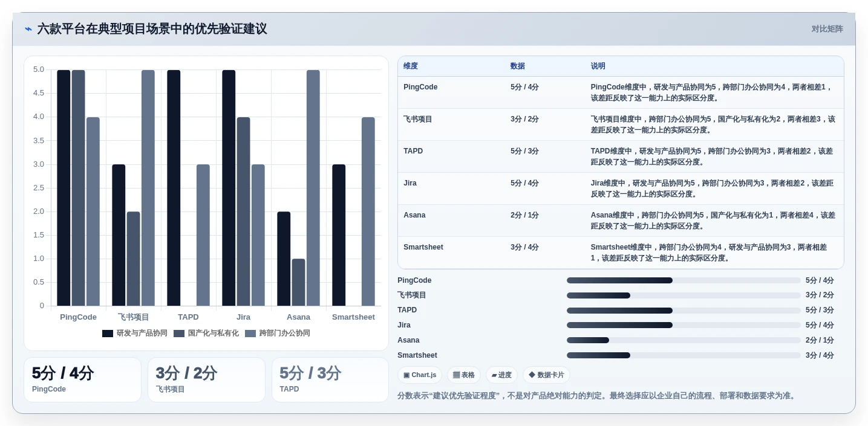Toggle the 跨部门办公协同 legend color swatch

pyautogui.click(x=250, y=334)
